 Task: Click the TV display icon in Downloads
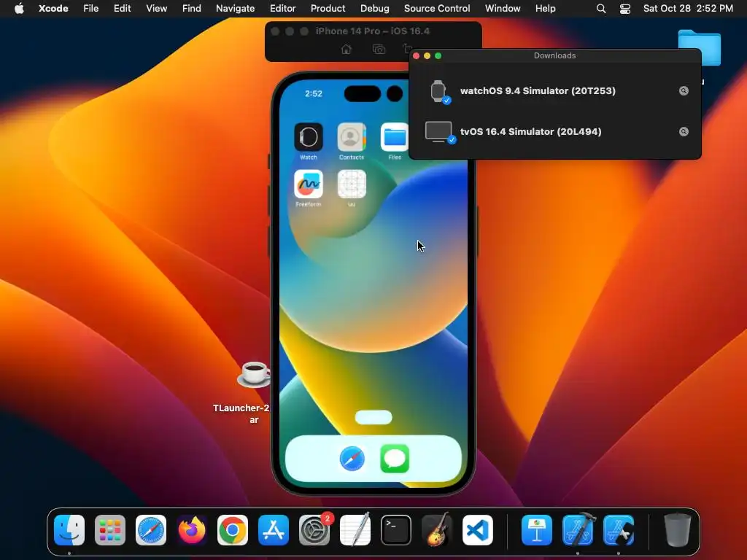point(438,132)
